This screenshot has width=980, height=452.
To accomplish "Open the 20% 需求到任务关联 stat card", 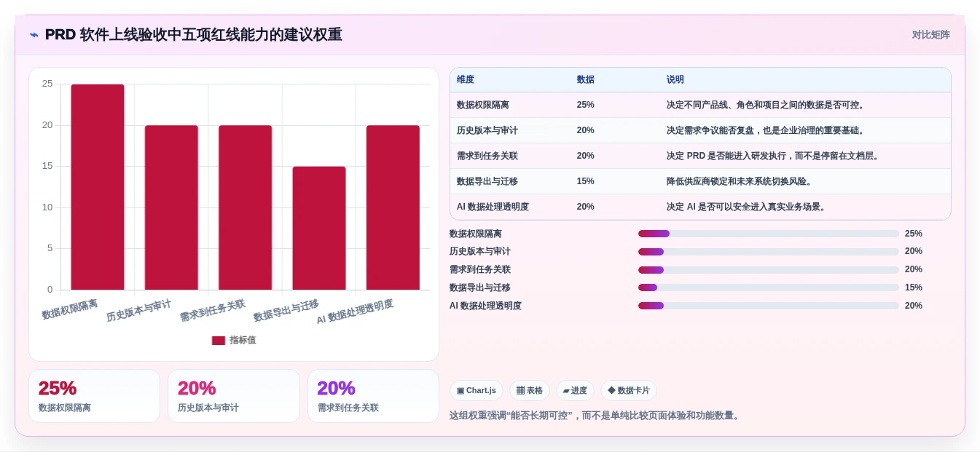I will click(373, 396).
